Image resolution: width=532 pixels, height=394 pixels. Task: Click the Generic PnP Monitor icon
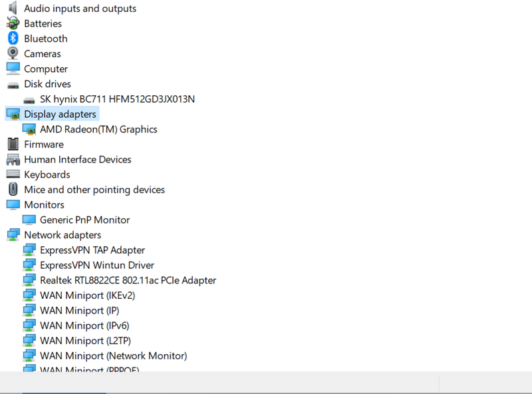click(29, 220)
